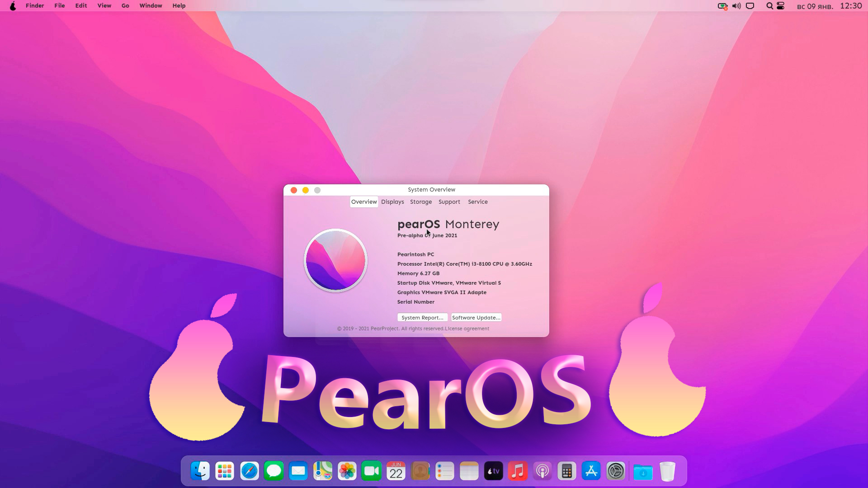The width and height of the screenshot is (868, 488).
Task: Click the pear logo menu in the menu bar
Action: point(13,6)
